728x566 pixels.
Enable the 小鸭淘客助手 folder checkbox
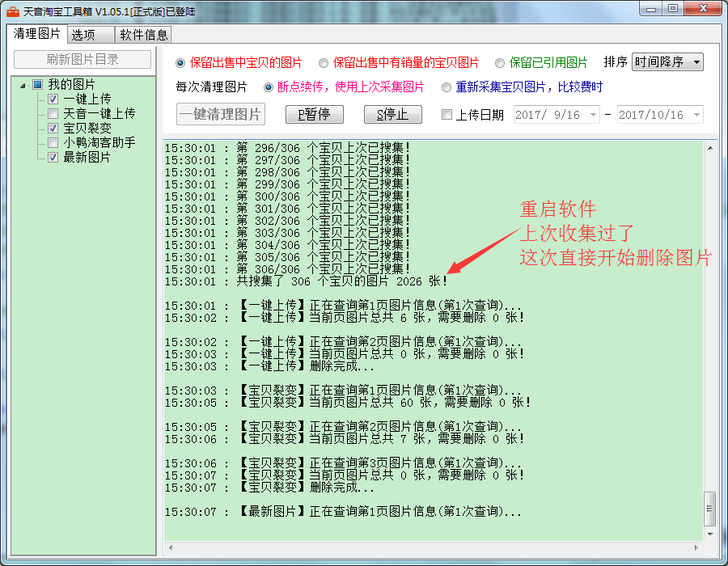(x=53, y=143)
